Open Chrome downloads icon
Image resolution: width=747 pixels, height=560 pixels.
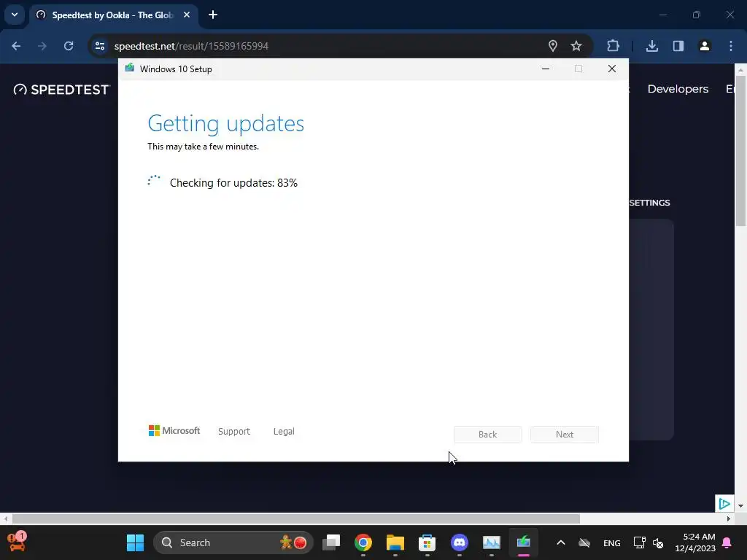pos(651,46)
